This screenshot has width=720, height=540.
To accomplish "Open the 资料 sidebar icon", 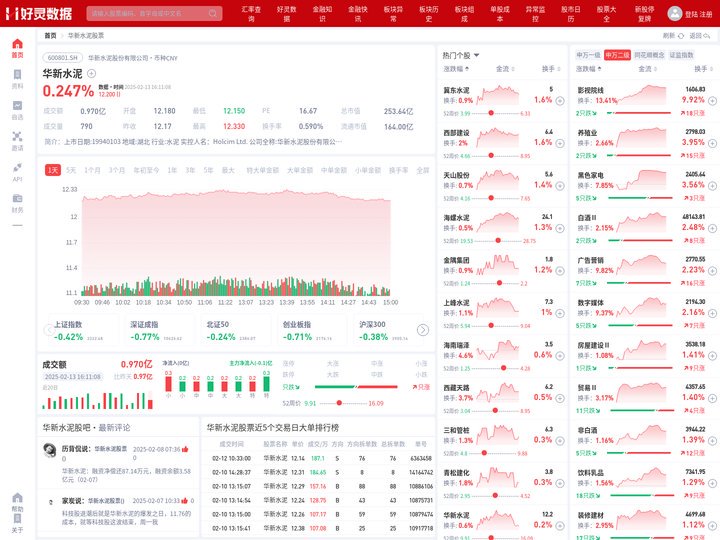I will click(17, 75).
